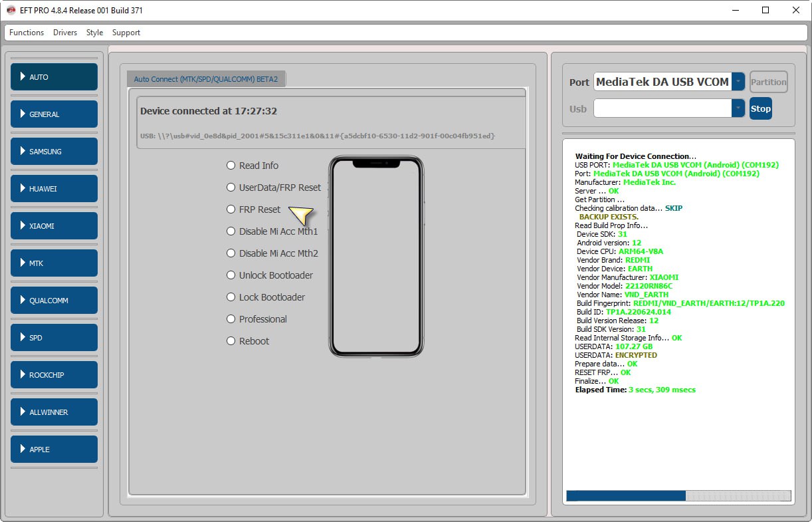The image size is (812, 522).
Task: Click the progress bar at bottom of log
Action: tap(678, 495)
